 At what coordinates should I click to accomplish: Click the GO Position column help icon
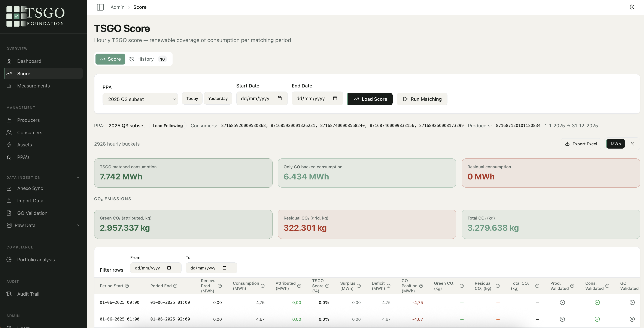tap(421, 286)
